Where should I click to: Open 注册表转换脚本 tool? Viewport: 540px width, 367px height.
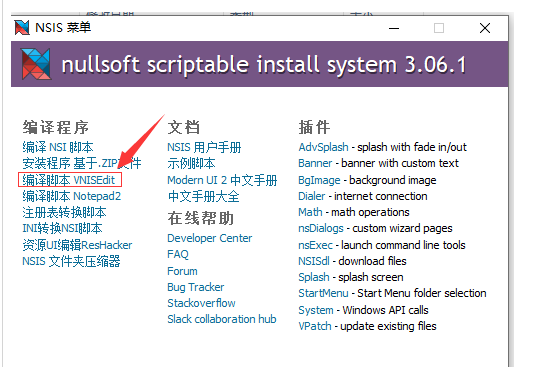point(64,212)
